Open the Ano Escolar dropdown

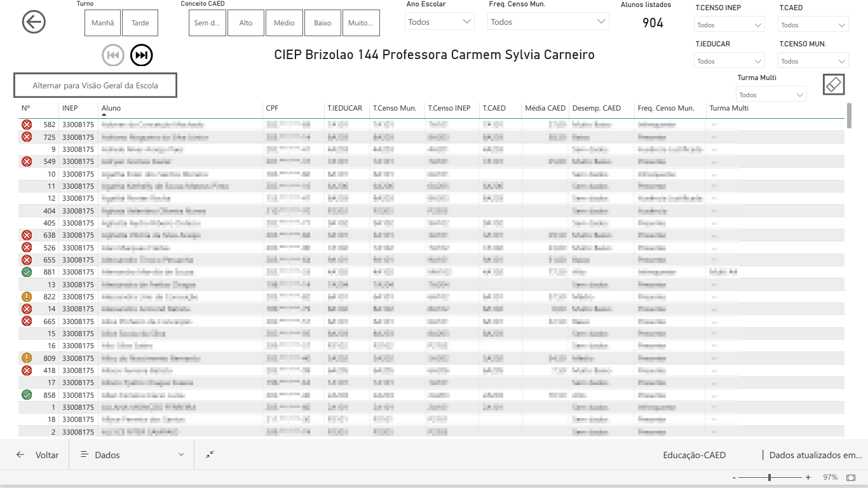coord(440,22)
